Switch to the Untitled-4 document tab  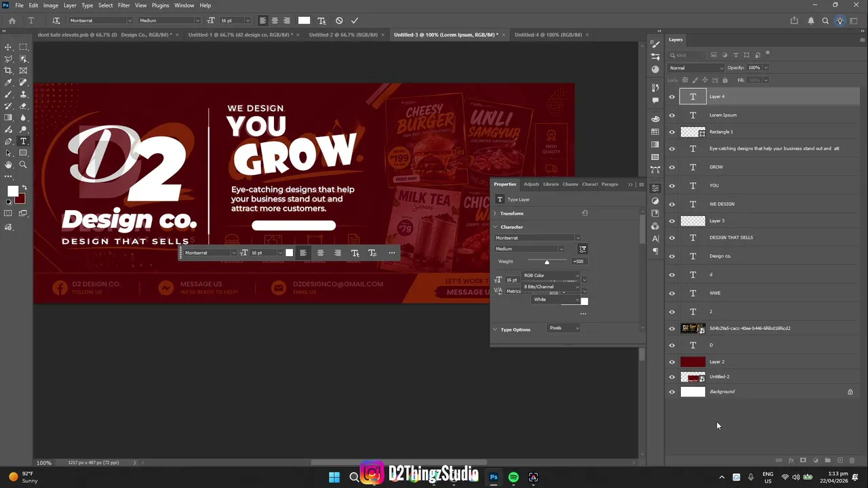548,35
